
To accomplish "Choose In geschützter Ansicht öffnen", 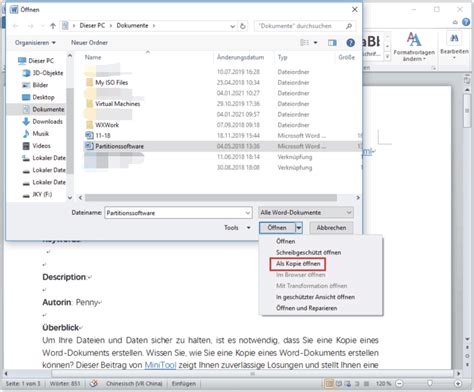I will 315,297.
